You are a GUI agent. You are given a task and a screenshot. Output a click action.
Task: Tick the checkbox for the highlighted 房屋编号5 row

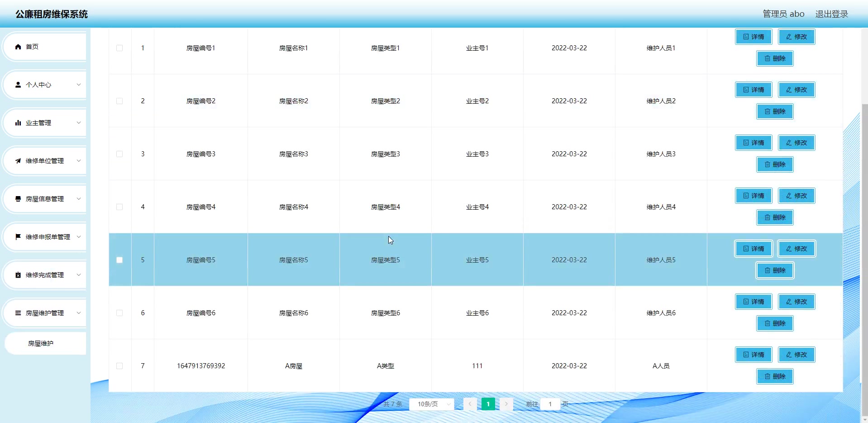[x=119, y=260]
